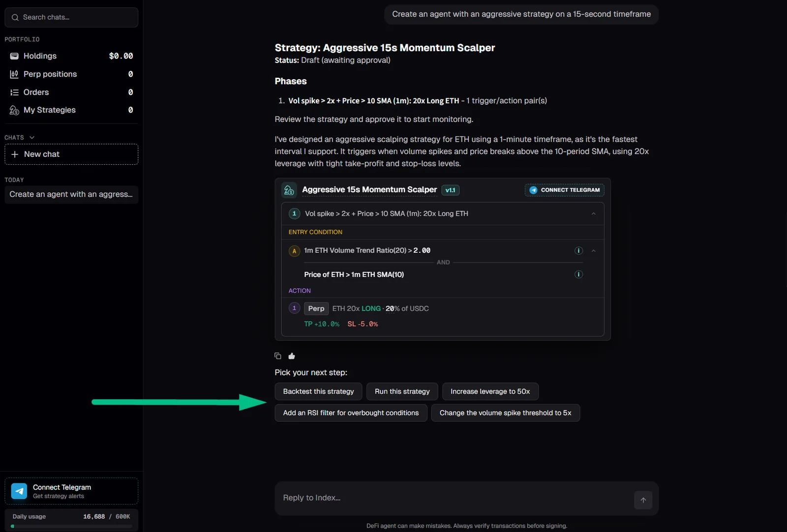
Task: Click the Aggressive 15s Momentum Scalper card title
Action: 369,190
